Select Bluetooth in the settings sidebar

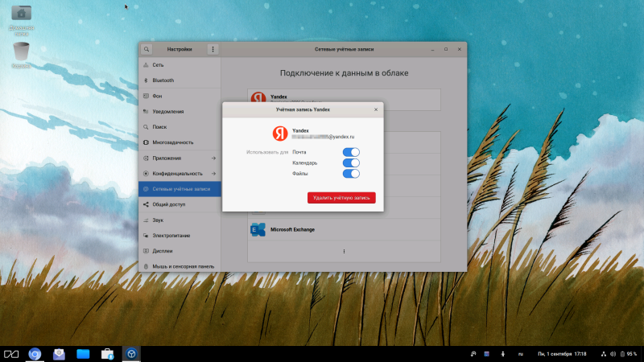coord(163,80)
